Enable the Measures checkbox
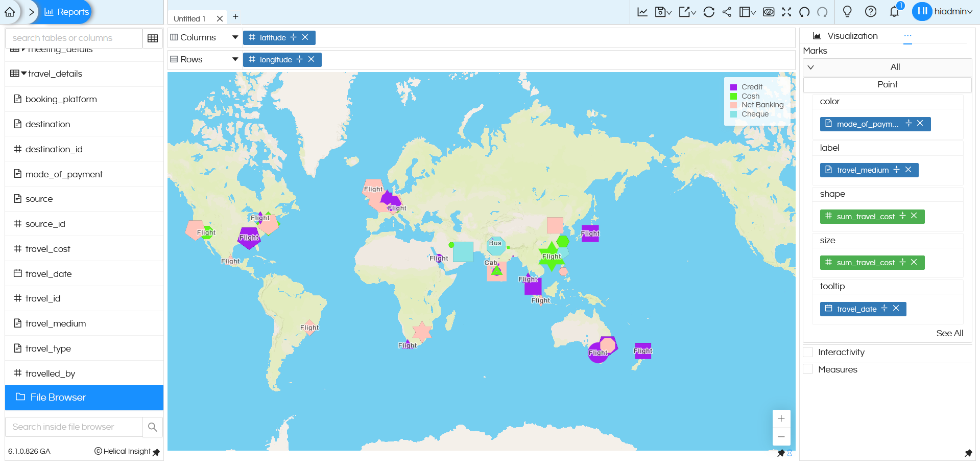This screenshot has height=466, width=980. pos(808,369)
